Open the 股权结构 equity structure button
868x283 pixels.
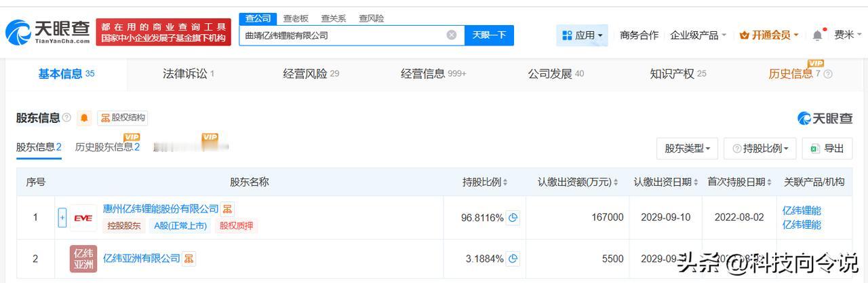[x=123, y=118]
